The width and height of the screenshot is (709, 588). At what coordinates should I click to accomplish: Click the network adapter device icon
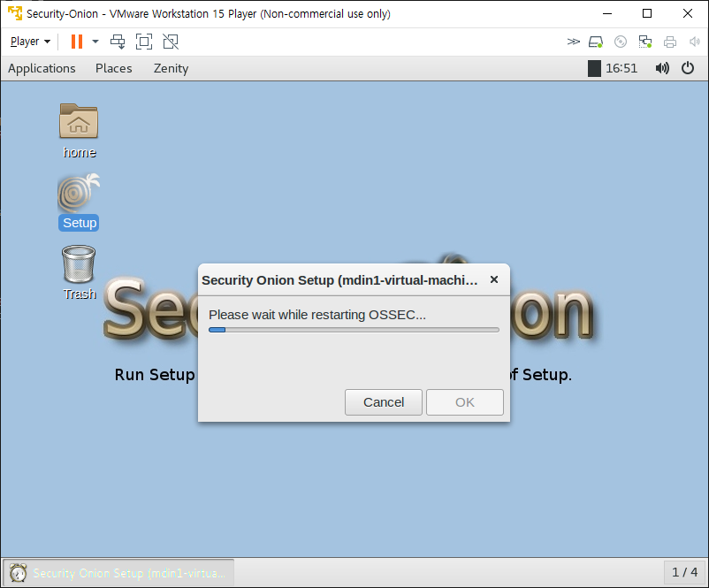(x=644, y=42)
